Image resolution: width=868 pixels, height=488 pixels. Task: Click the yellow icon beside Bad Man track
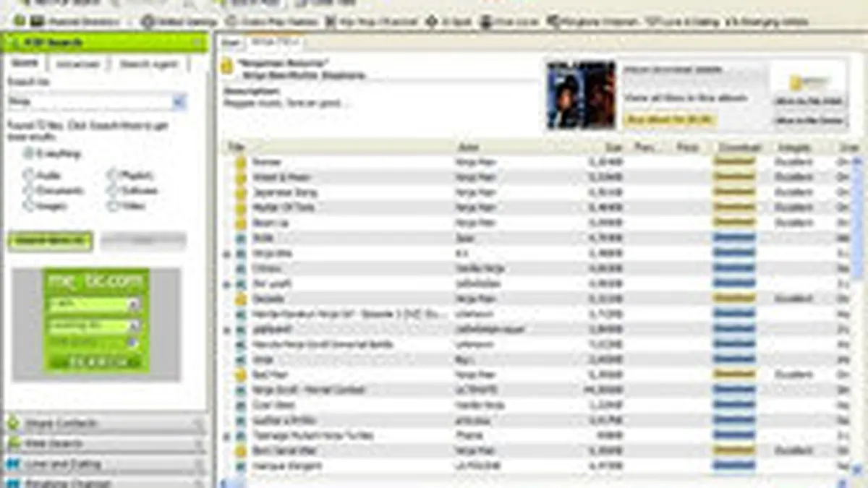241,374
